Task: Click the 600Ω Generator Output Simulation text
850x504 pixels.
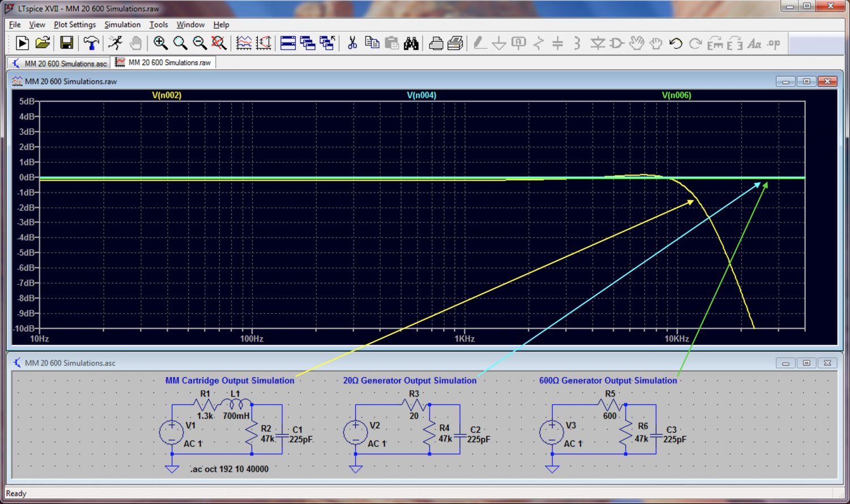Action: (608, 381)
